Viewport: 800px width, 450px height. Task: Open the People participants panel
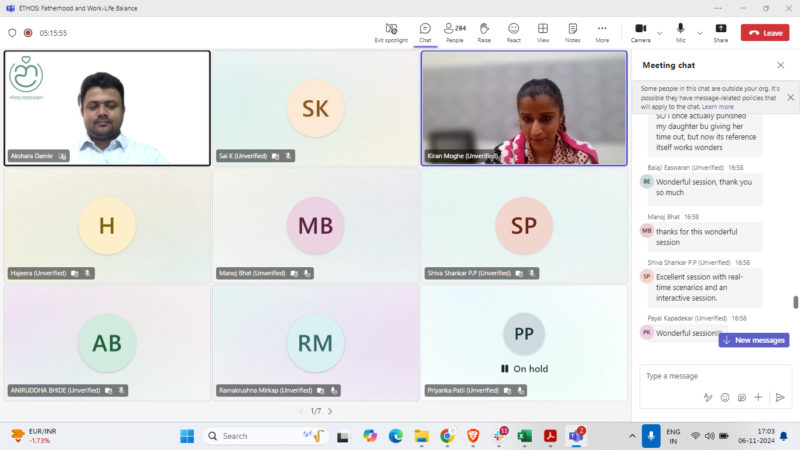point(454,32)
